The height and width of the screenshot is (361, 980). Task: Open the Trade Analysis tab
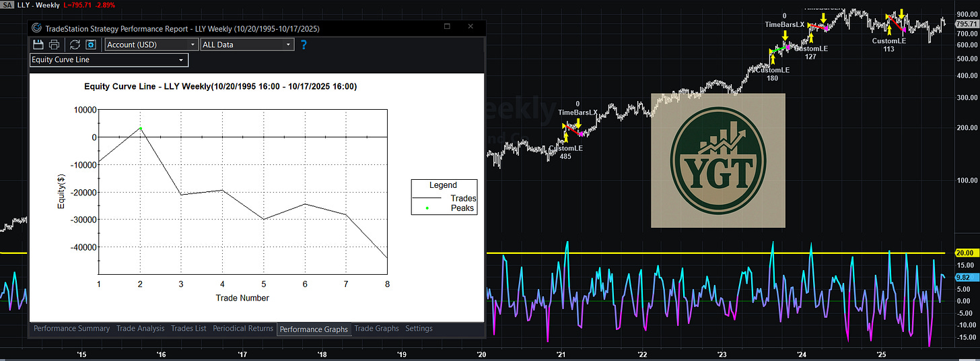point(140,329)
